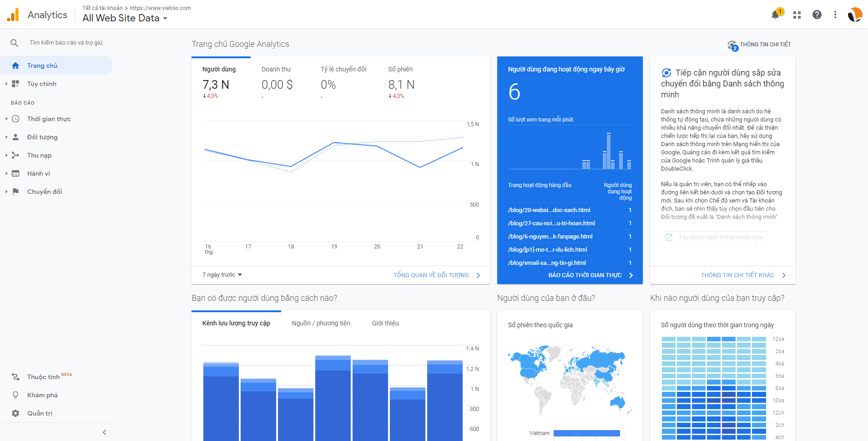Click the account avatar icon
Viewport: 868px width, 441px height.
pyautogui.click(x=855, y=15)
